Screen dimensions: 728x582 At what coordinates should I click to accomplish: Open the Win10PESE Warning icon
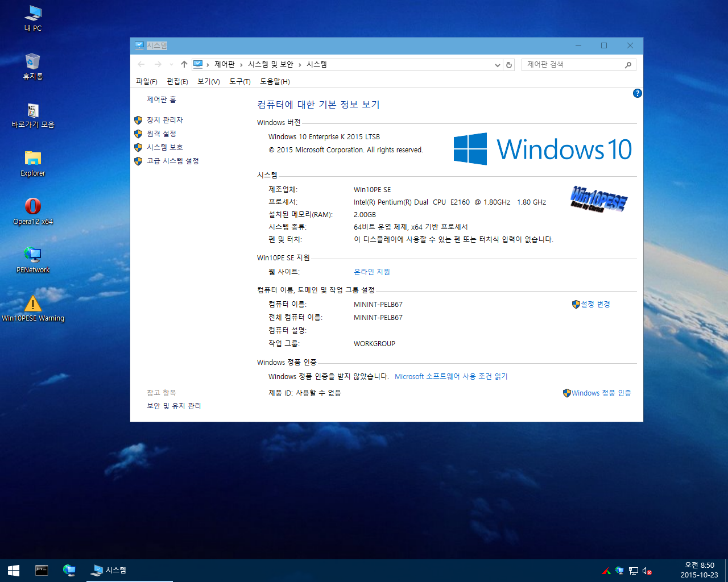coord(33,308)
